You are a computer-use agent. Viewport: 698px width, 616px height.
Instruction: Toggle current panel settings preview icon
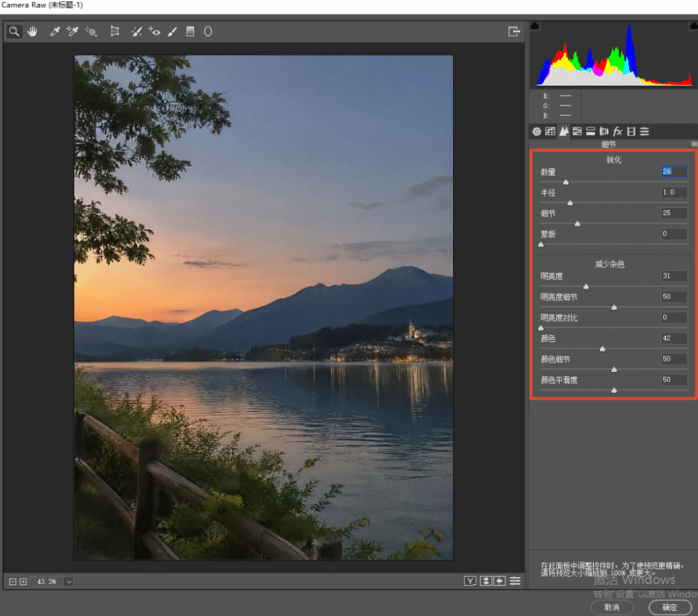(x=515, y=581)
